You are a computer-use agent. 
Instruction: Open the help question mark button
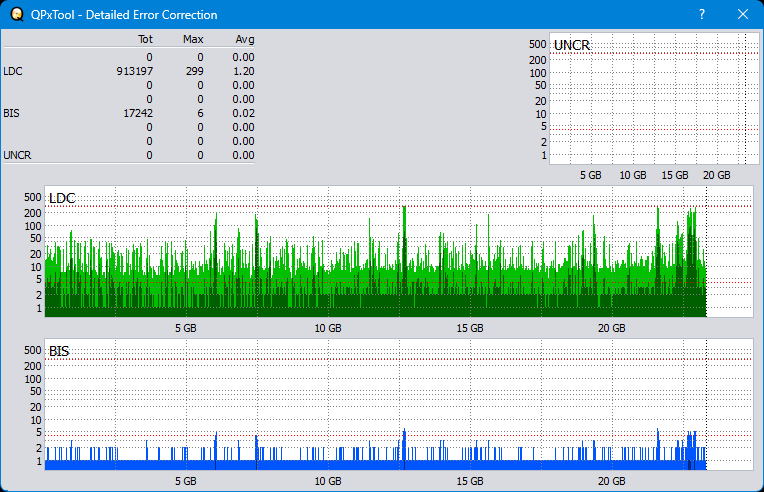[702, 15]
